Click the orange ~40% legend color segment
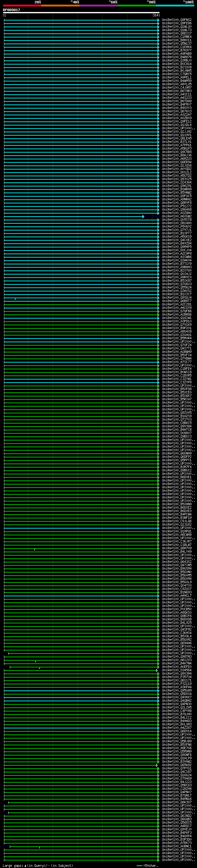 [60, 6]
